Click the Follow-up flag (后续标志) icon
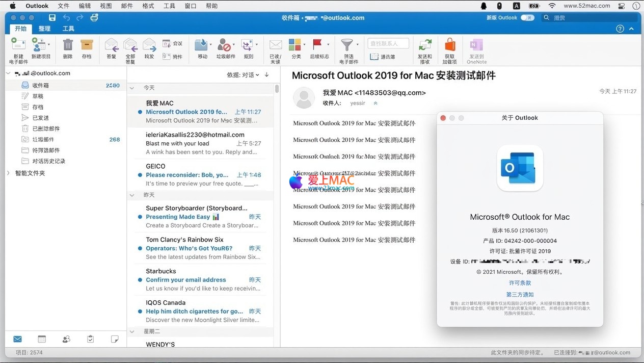Image resolution: width=644 pixels, height=363 pixels. (318, 45)
